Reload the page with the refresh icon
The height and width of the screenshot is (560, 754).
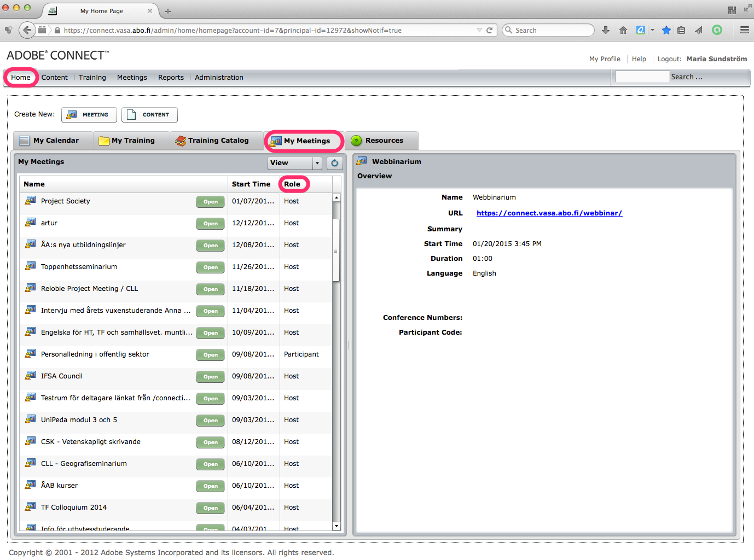click(x=490, y=30)
